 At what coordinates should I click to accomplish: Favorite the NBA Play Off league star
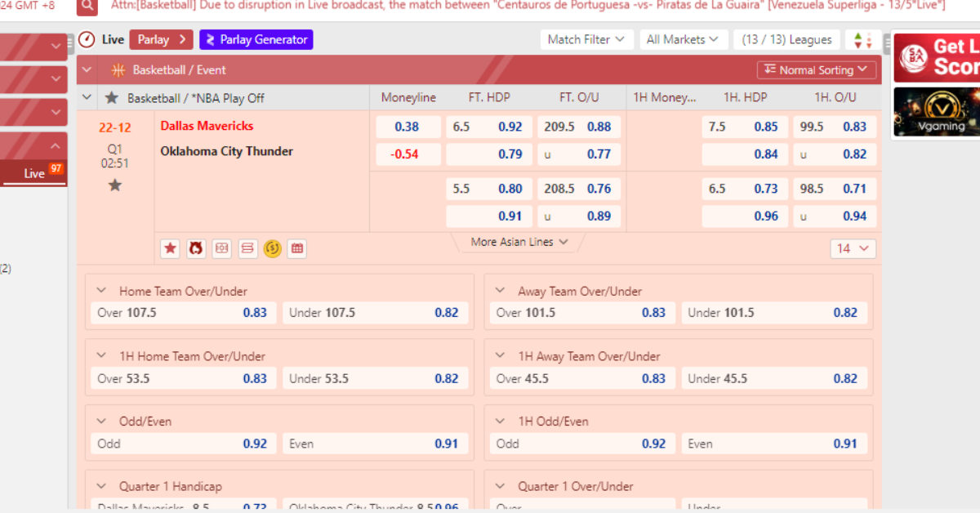[x=112, y=98]
